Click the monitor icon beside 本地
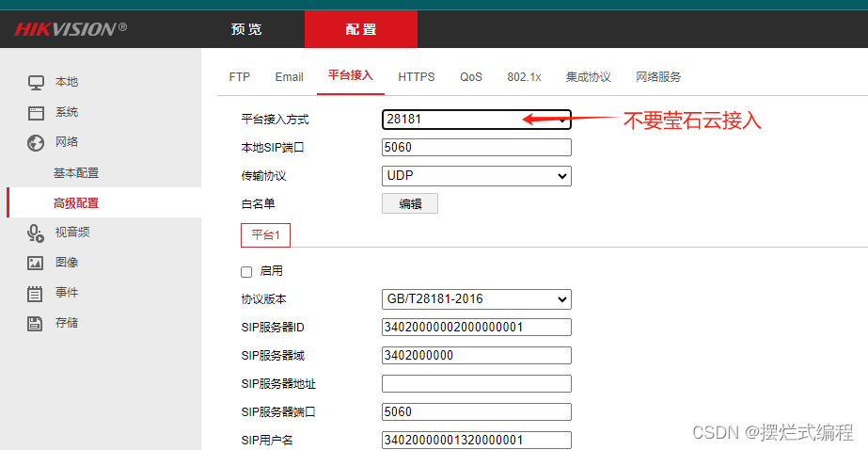This screenshot has height=450, width=868. pyautogui.click(x=36, y=83)
